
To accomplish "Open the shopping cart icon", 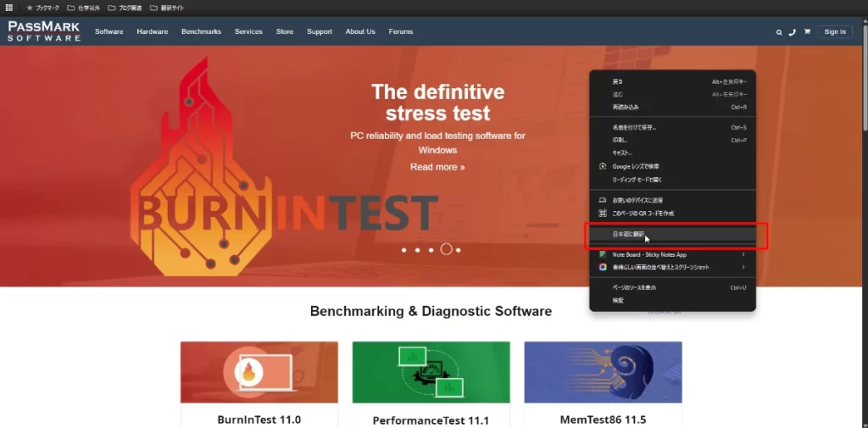I will [807, 32].
